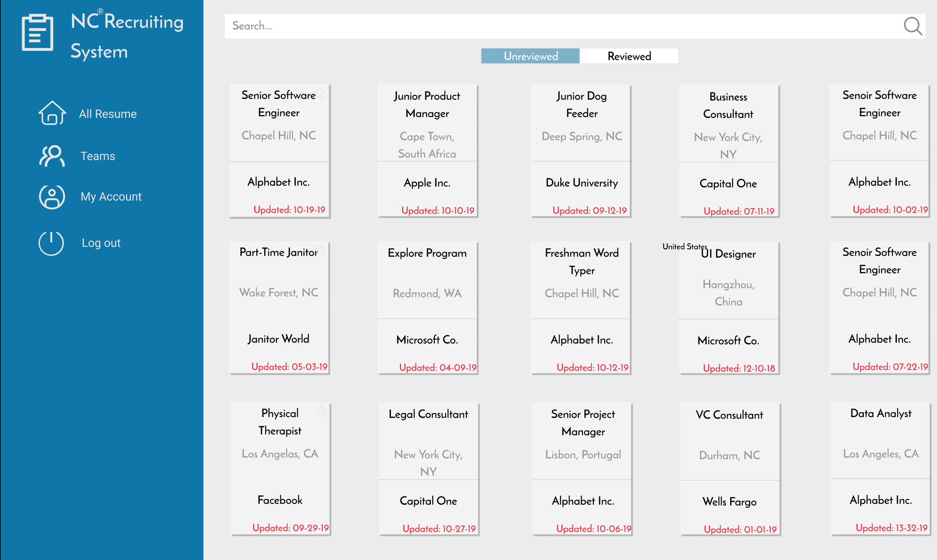The image size is (937, 560).
Task: Click the clipboard logo icon
Action: click(37, 32)
